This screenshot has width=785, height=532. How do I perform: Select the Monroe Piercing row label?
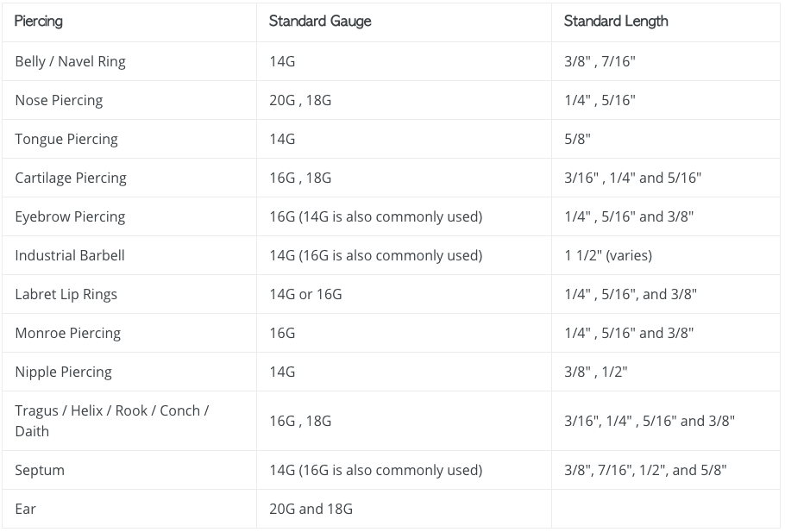coord(67,333)
